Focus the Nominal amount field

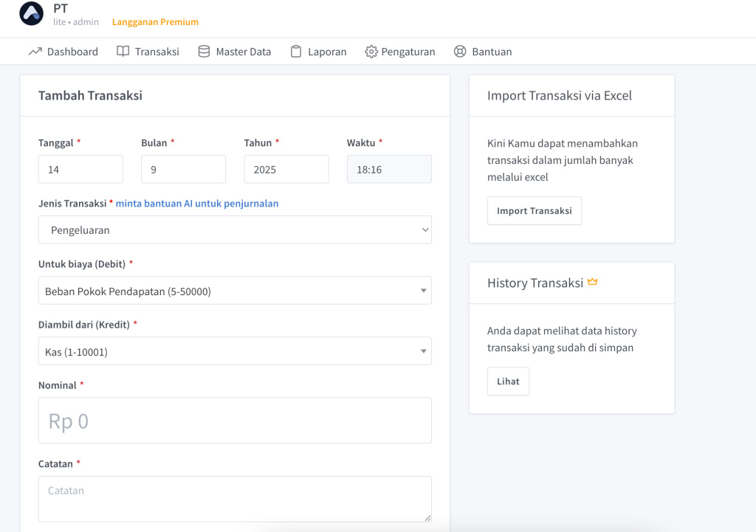tap(235, 421)
